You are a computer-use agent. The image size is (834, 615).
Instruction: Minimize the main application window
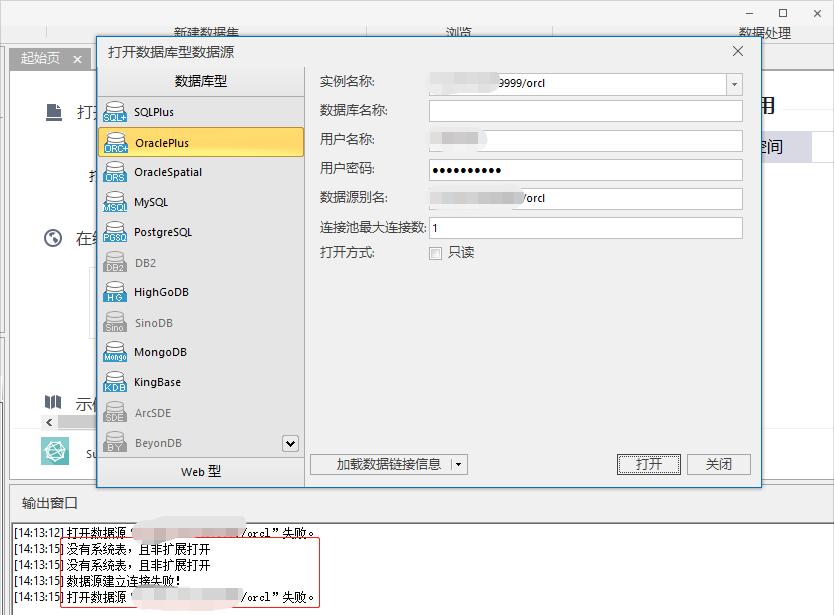coord(749,13)
